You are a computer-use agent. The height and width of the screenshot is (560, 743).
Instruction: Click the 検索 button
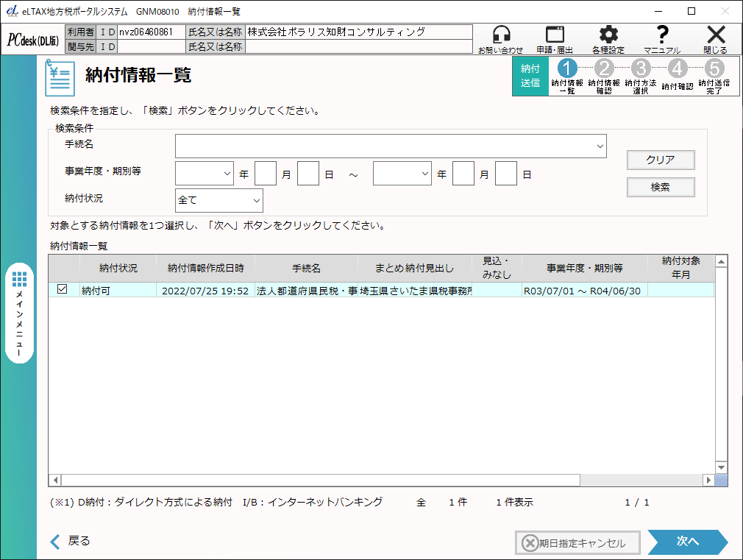(x=661, y=187)
